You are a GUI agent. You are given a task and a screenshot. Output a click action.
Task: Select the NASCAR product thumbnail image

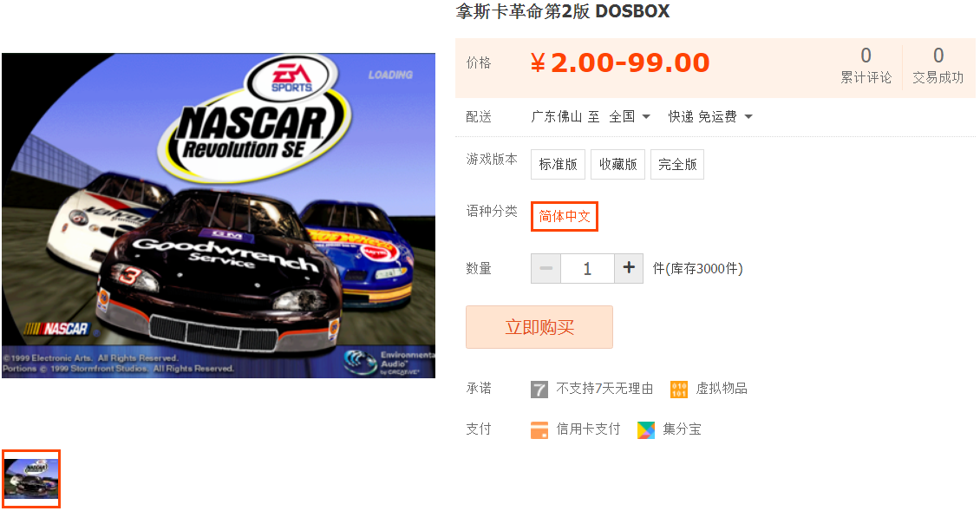click(31, 479)
